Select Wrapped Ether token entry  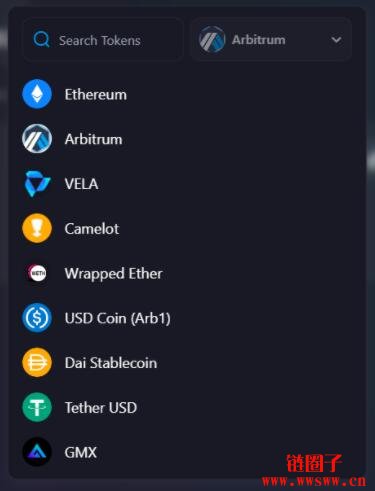114,274
